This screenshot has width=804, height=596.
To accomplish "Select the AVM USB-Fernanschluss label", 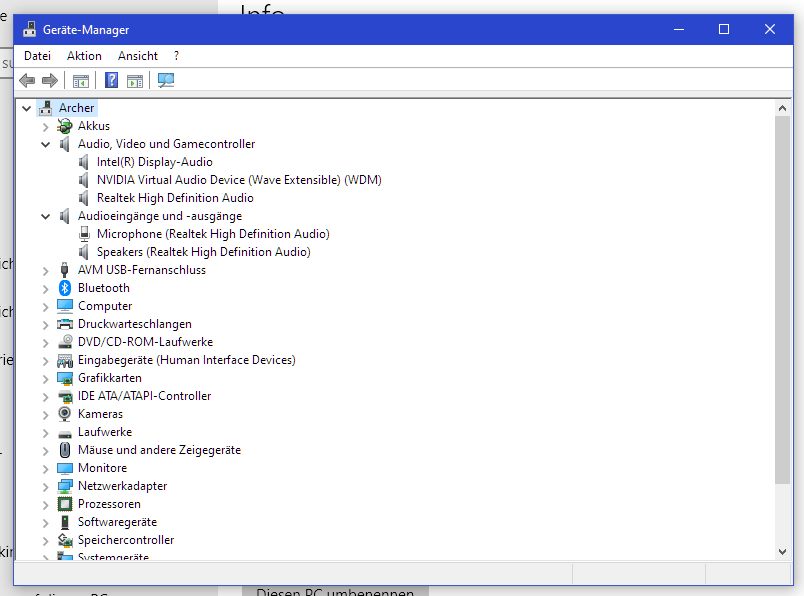I will (x=142, y=270).
